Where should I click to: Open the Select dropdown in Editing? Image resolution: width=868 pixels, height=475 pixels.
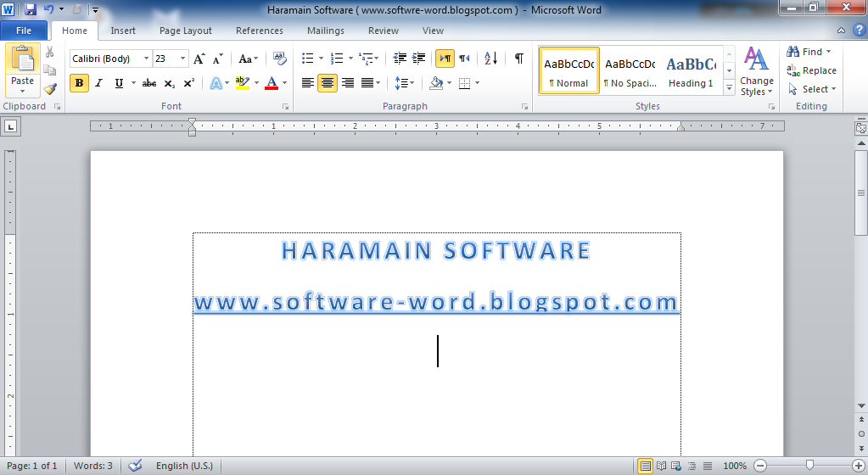point(812,89)
